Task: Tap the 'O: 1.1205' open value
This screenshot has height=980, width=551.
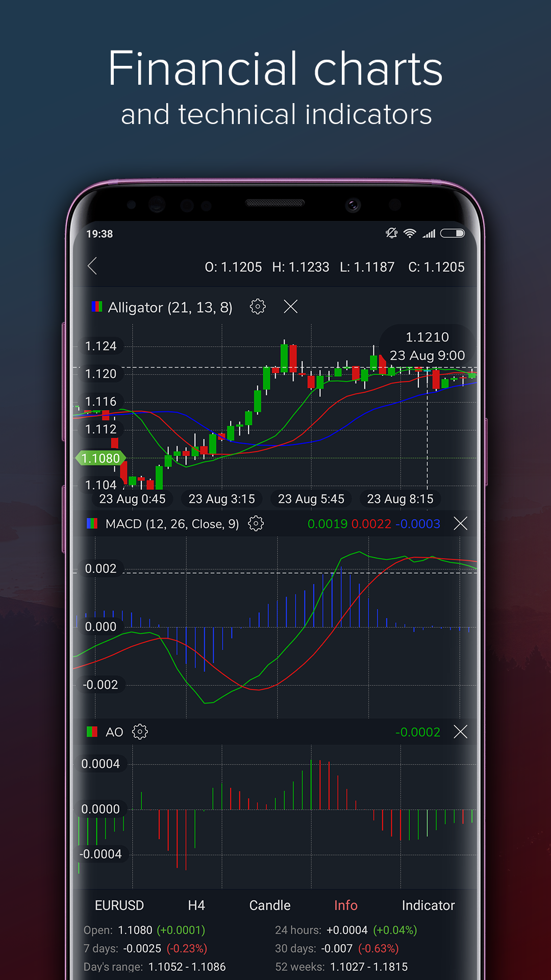Action: 233,267
